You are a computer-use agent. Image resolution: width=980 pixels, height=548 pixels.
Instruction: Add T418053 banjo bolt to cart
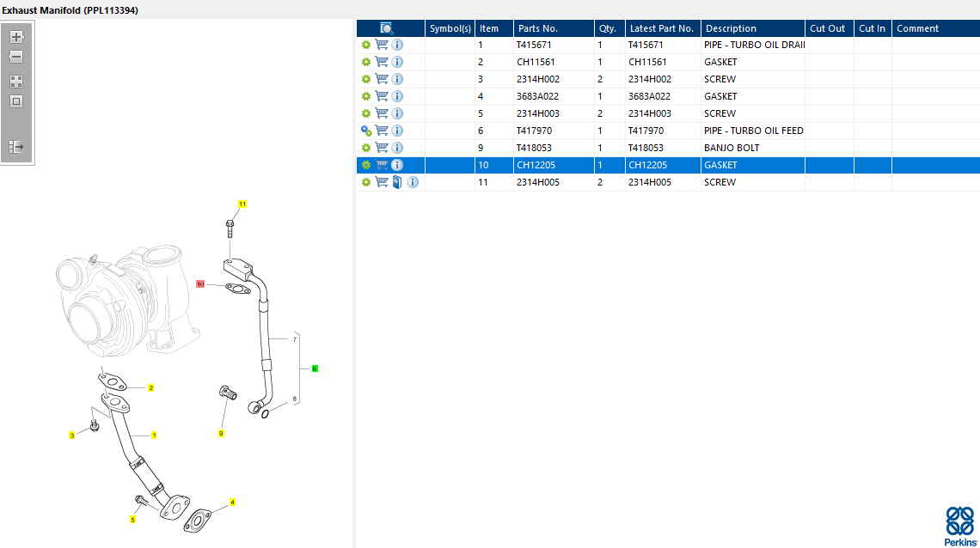pos(381,148)
